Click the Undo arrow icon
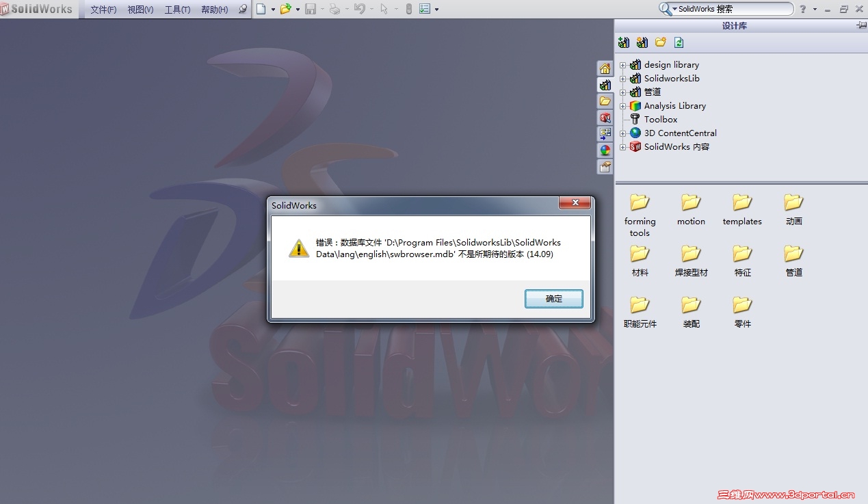 [359, 9]
